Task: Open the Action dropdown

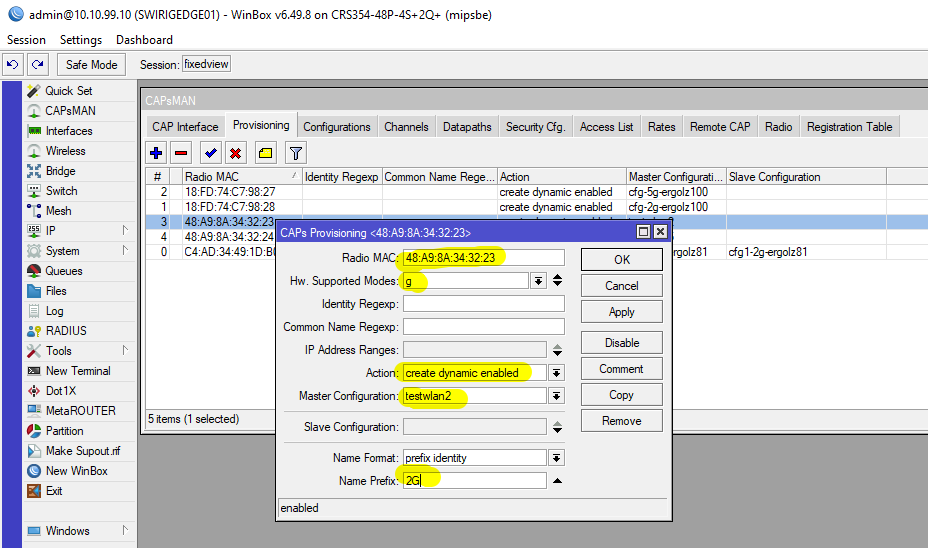Action: coord(556,373)
